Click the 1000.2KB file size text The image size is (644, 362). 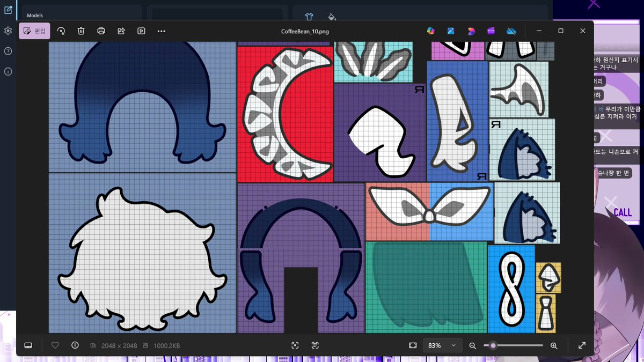click(166, 346)
